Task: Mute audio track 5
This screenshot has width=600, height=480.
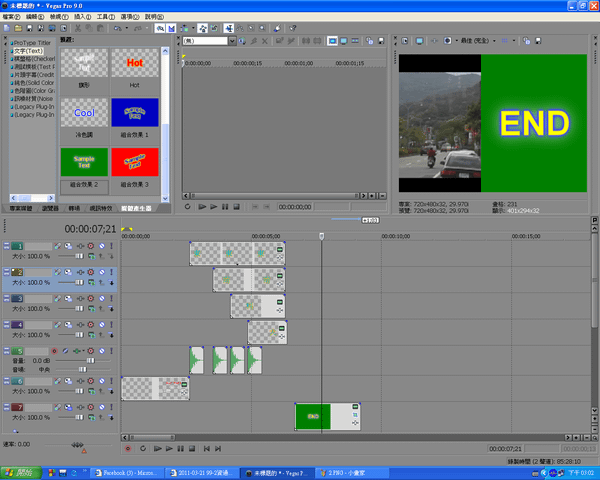Action: 102,351
